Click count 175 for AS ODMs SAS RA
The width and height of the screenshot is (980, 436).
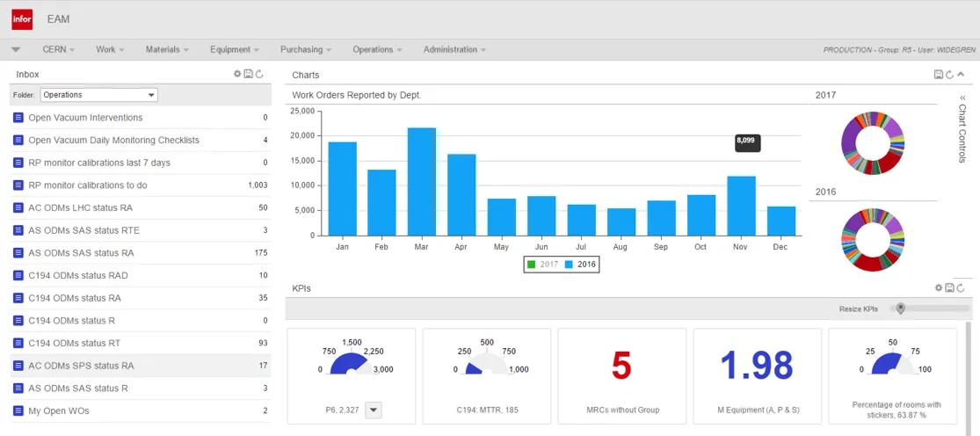(261, 253)
